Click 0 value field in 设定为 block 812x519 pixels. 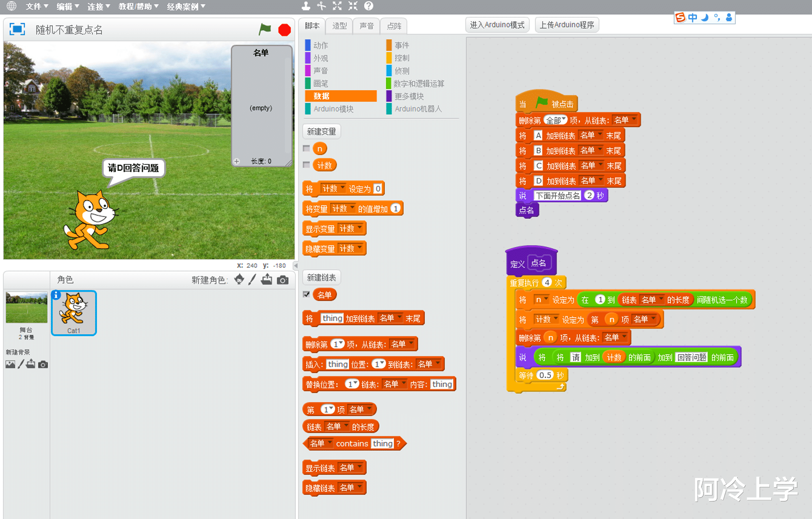378,188
